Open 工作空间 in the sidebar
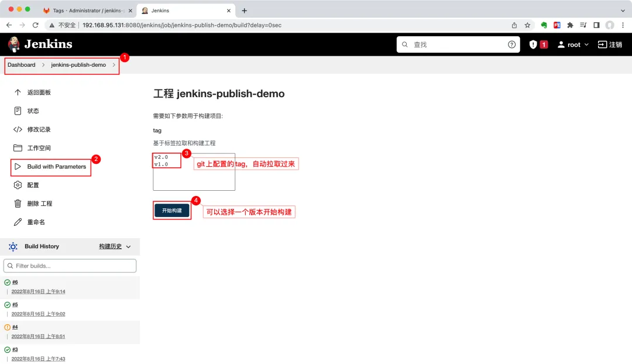Screen dimensions: 632x364 pos(39,148)
